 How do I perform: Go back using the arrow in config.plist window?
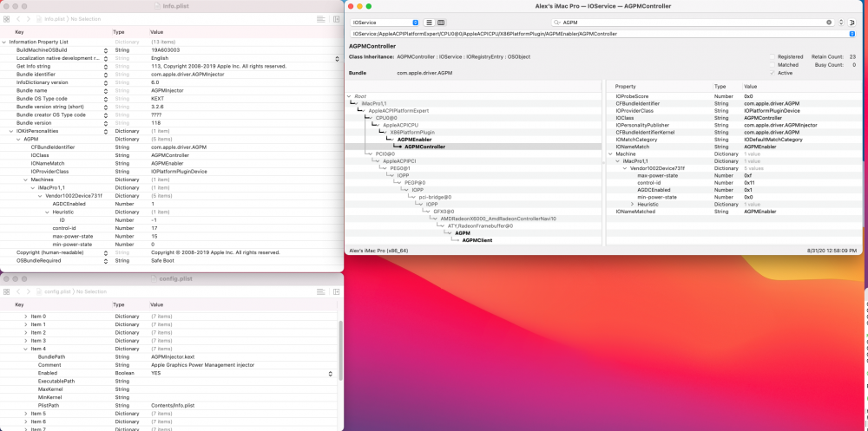(17, 291)
